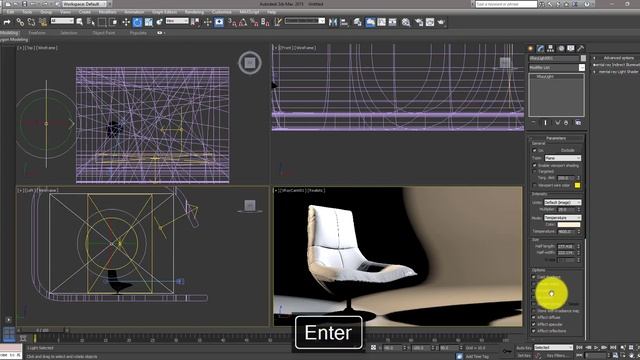Switch to the Create command panel

531,49
